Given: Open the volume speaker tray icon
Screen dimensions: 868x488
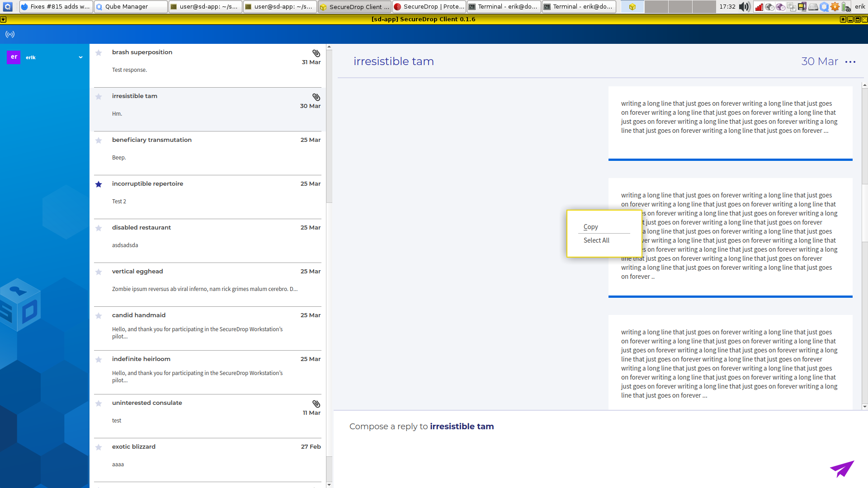Looking at the screenshot, I should [744, 7].
